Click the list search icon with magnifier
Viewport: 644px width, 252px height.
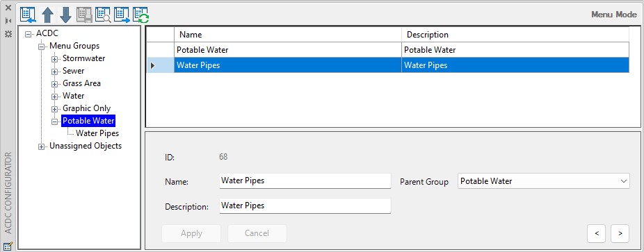pyautogui.click(x=103, y=15)
